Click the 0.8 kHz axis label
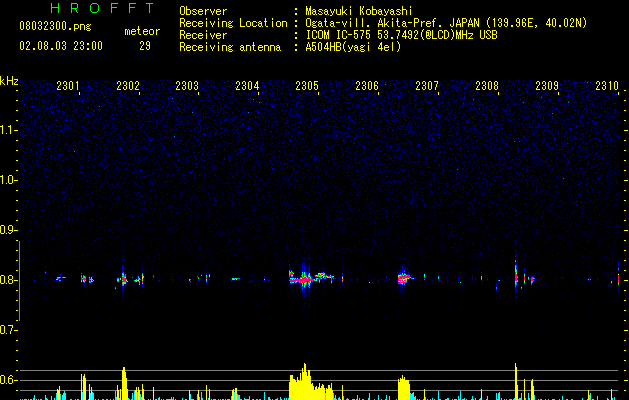The width and height of the screenshot is (629, 400). pyautogui.click(x=8, y=280)
